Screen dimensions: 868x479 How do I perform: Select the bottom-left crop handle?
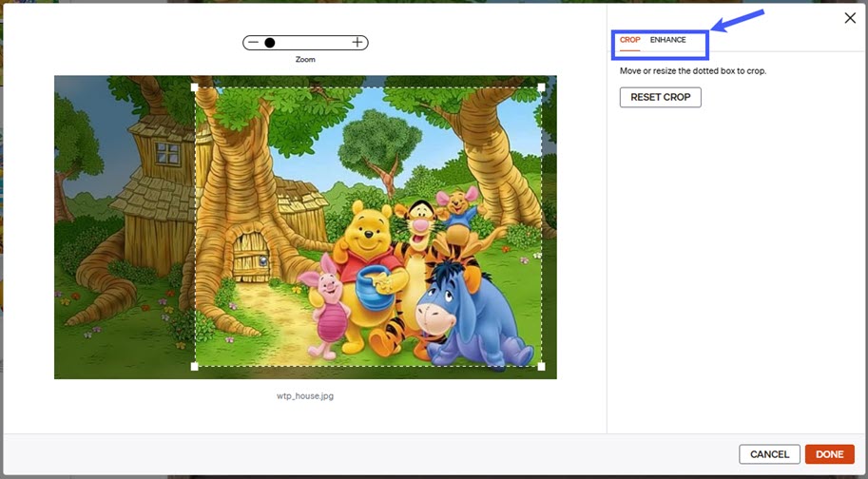(x=194, y=366)
